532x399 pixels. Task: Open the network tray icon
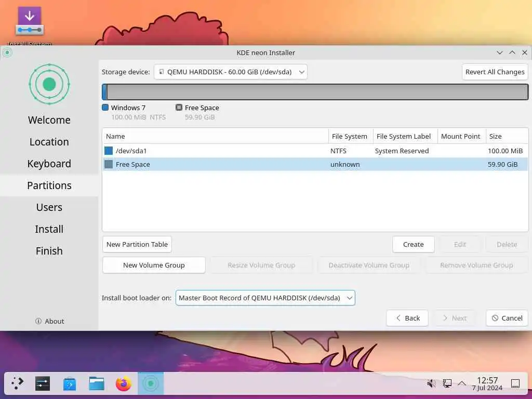pyautogui.click(x=447, y=383)
